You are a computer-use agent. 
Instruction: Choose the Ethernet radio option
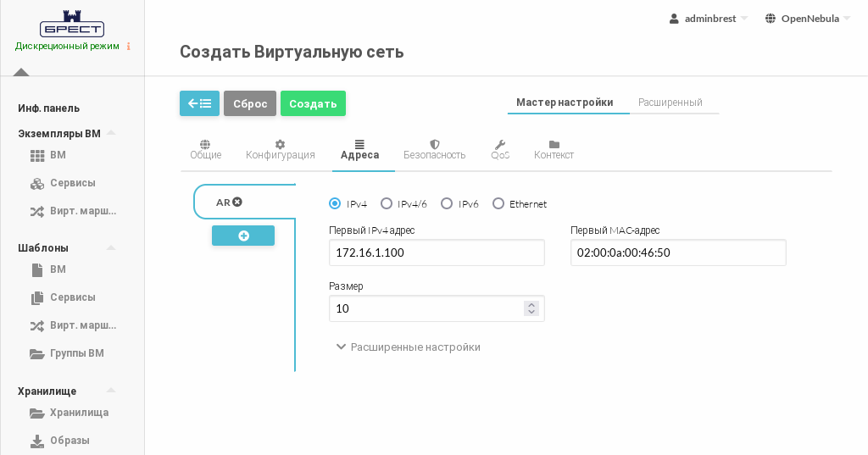pyautogui.click(x=498, y=204)
